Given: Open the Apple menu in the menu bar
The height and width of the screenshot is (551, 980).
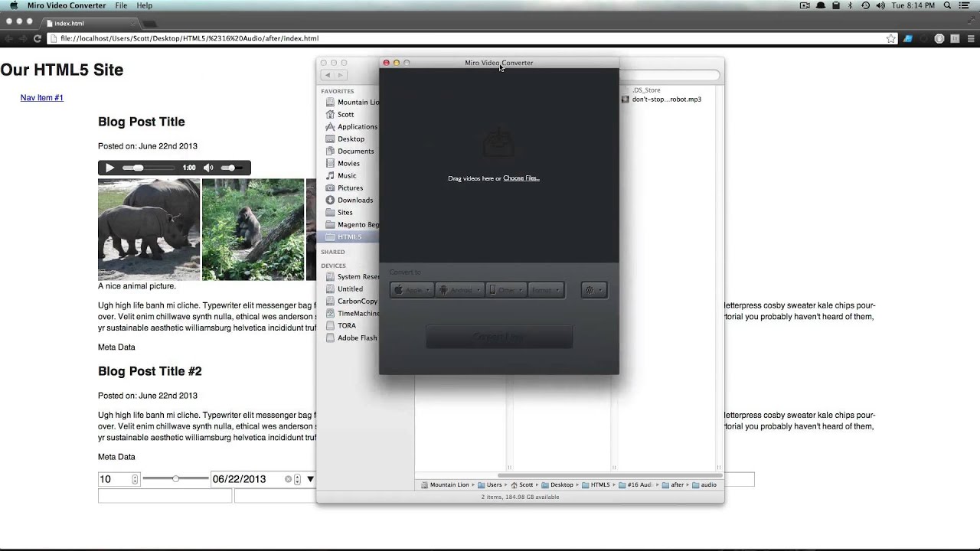Looking at the screenshot, I should pos(13,5).
